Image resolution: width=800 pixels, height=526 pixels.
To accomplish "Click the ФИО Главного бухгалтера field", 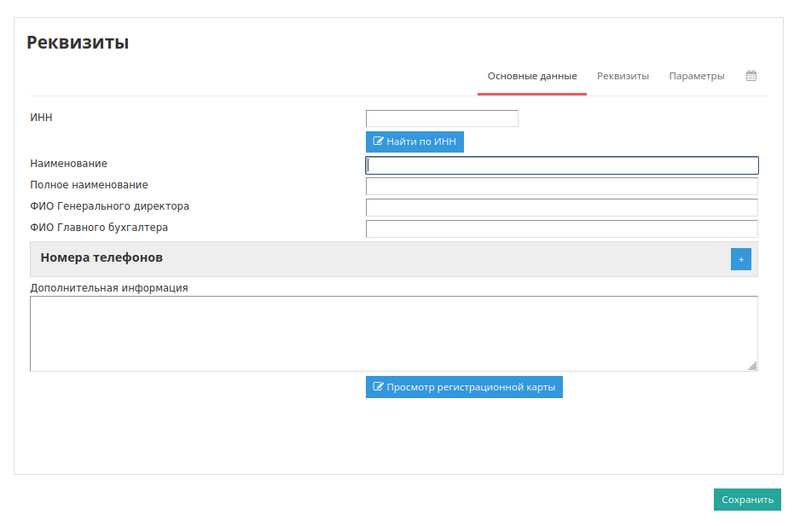I will click(x=562, y=228).
